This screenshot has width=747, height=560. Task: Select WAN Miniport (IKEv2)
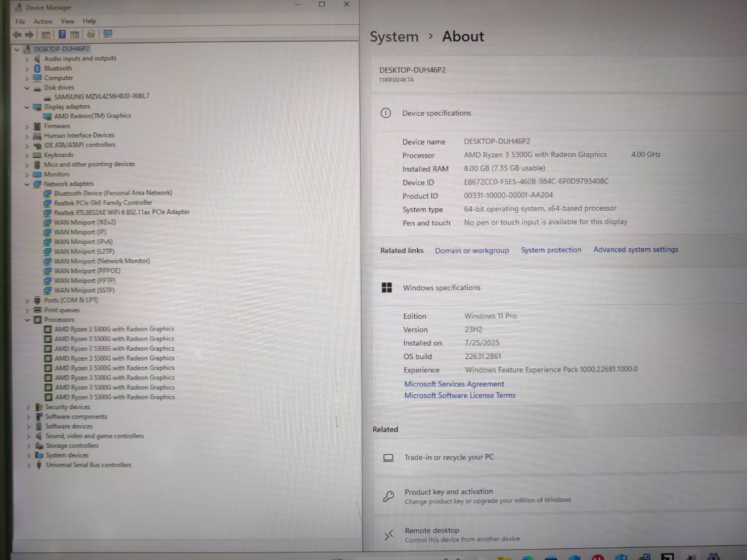85,222
